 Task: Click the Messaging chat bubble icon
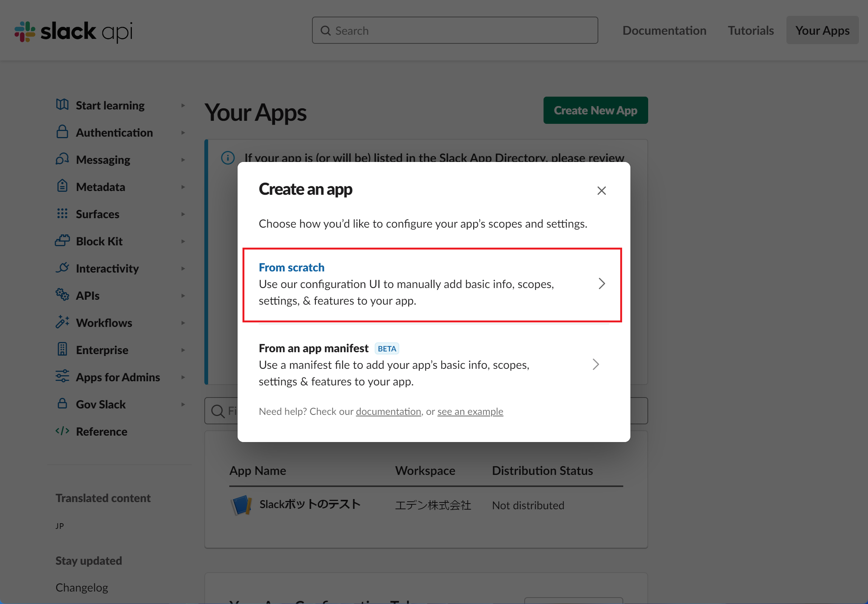pyautogui.click(x=62, y=159)
